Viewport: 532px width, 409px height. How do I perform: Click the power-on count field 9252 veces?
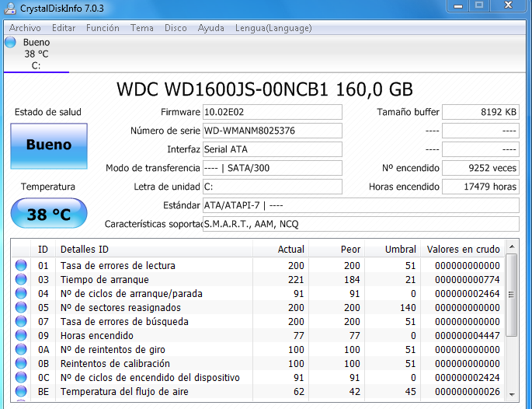(481, 168)
